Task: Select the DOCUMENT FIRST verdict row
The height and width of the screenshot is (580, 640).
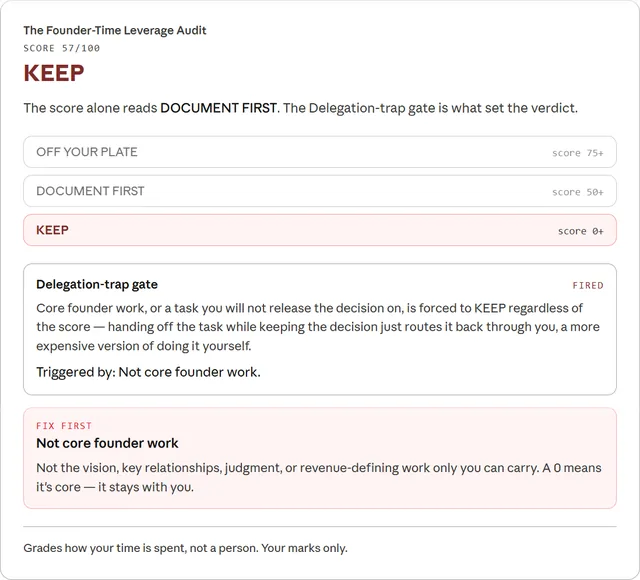Action: coord(320,191)
